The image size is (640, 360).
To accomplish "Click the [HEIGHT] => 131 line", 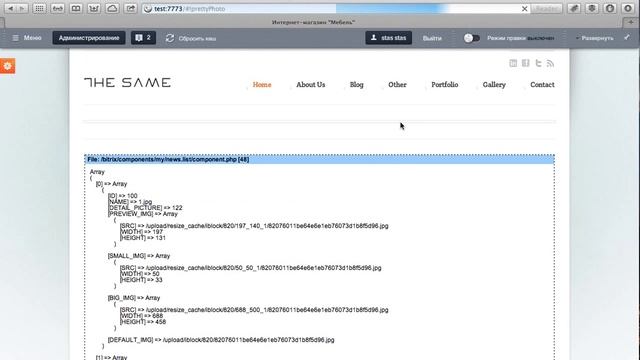I will coord(142,238).
